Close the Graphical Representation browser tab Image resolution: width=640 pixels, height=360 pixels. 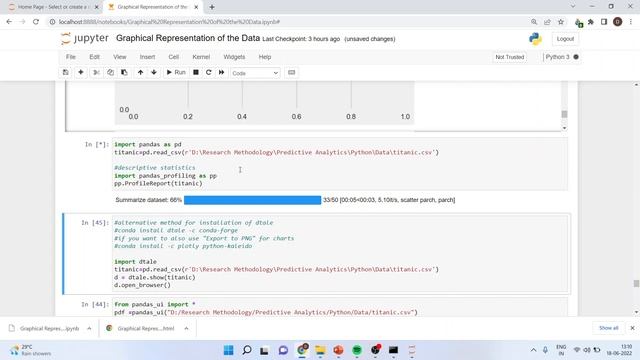(x=196, y=7)
